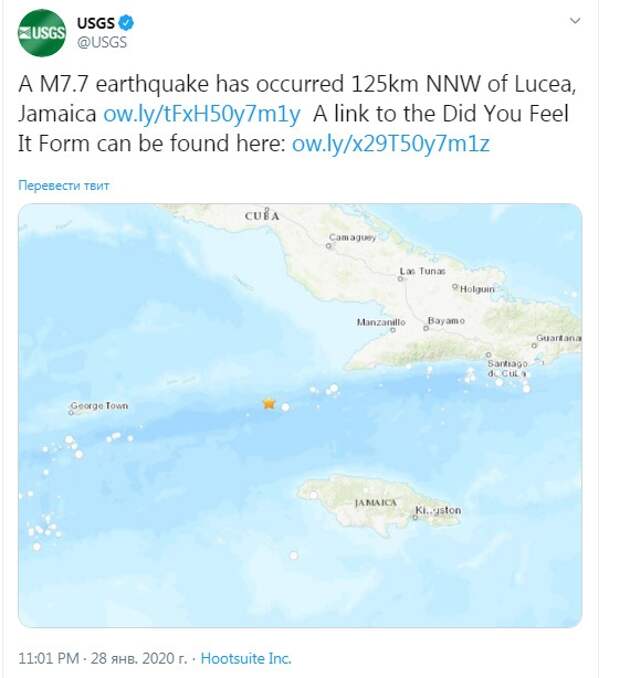Click the Manzanillo city marker
Viewport: 620px width, 678px height.
[393, 330]
